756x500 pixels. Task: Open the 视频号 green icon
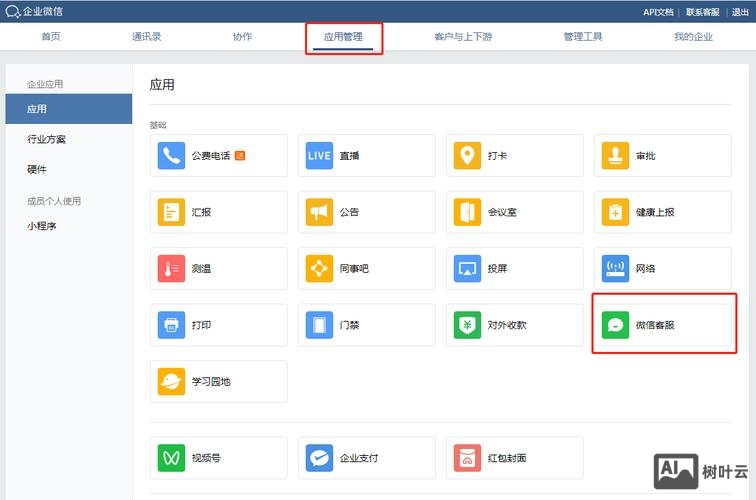click(171, 458)
